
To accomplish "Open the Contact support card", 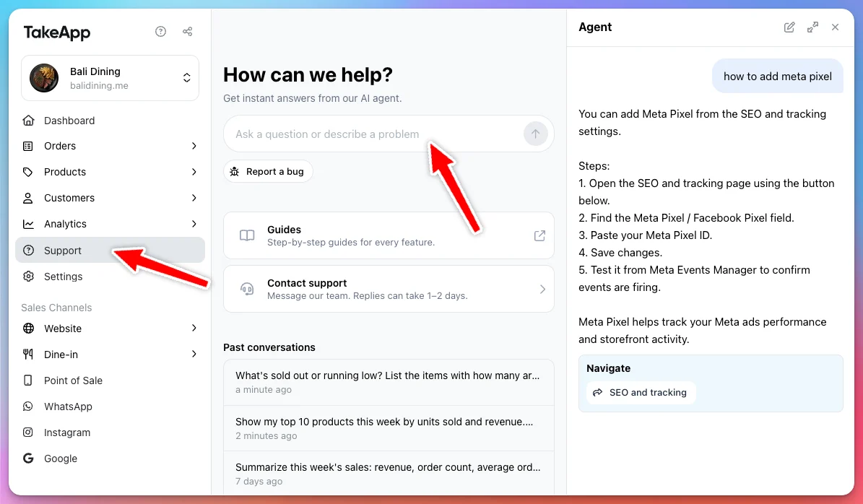I will point(389,289).
